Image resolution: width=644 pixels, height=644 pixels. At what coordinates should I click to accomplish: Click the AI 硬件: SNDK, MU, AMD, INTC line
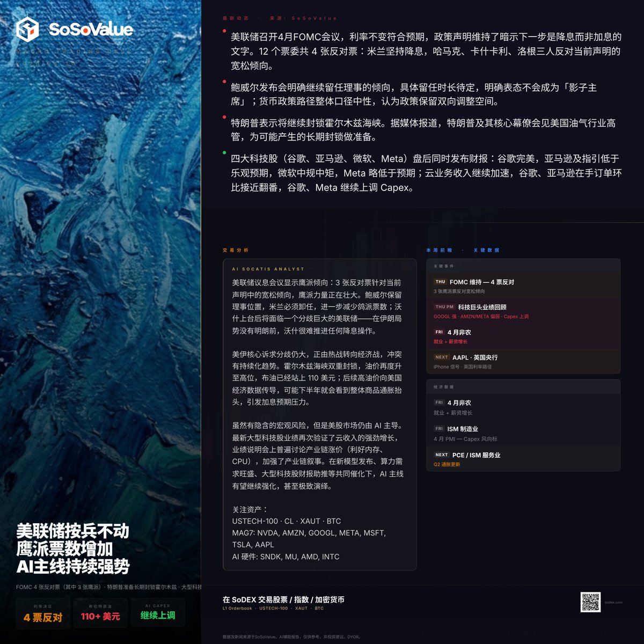(286, 557)
